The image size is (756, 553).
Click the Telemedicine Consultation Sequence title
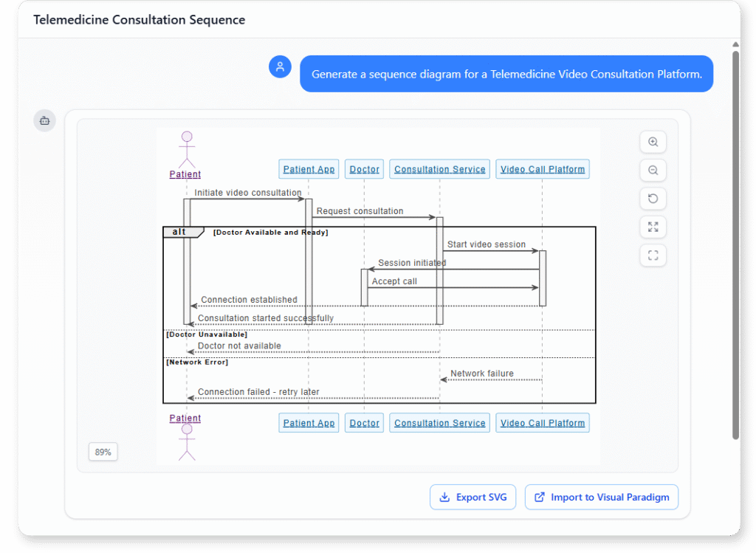[139, 20]
